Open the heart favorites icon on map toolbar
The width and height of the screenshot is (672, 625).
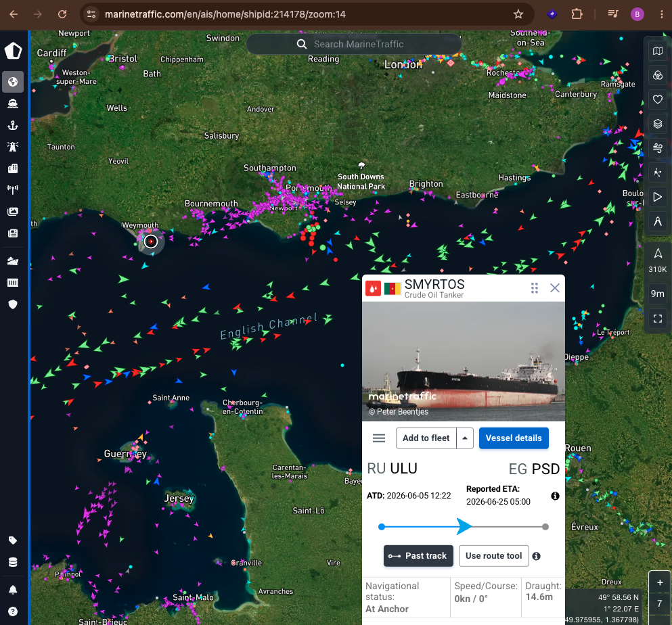657,100
